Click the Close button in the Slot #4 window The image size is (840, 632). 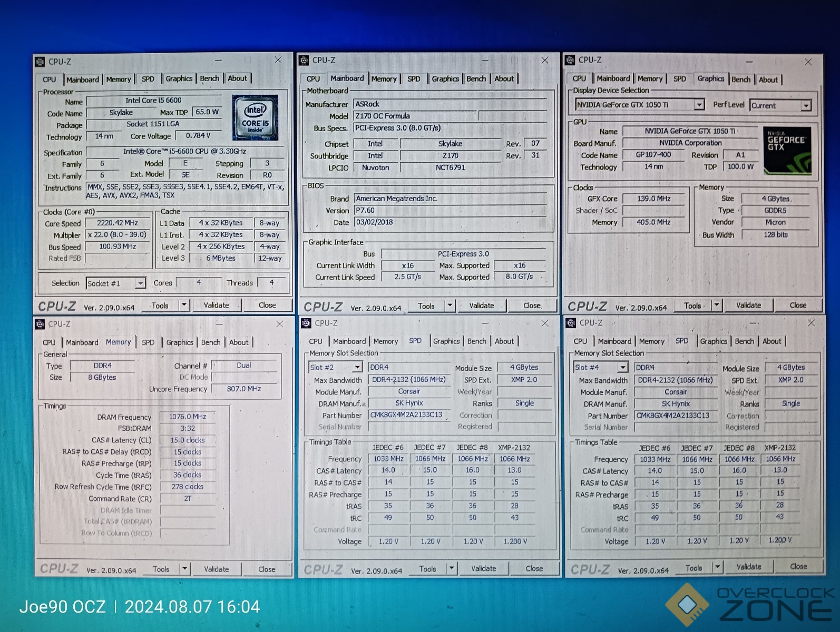798,566
